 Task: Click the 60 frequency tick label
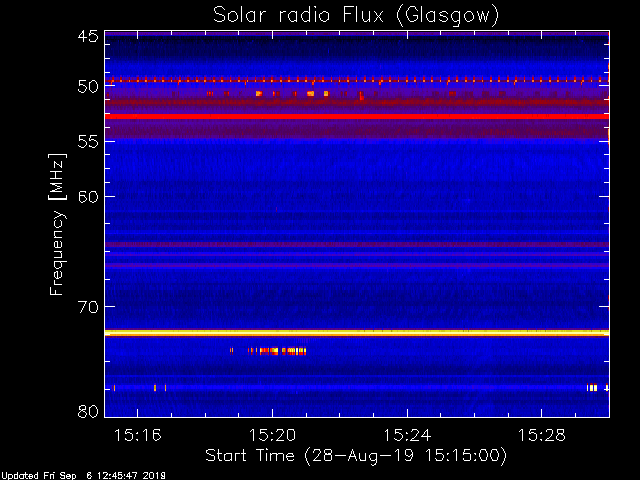tap(88, 196)
